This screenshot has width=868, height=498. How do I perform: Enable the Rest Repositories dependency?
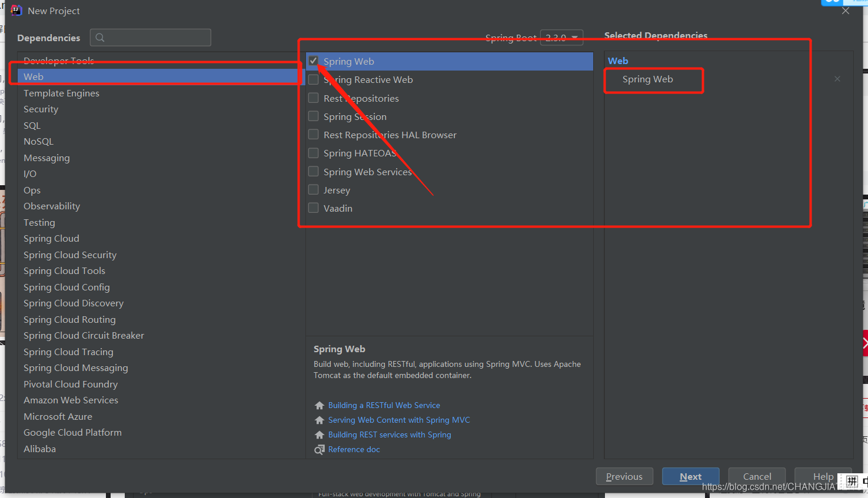pos(314,98)
